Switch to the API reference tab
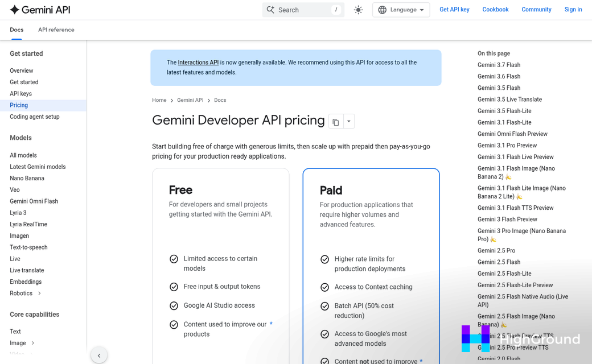Viewport: 592px width, 364px height. coord(56,30)
